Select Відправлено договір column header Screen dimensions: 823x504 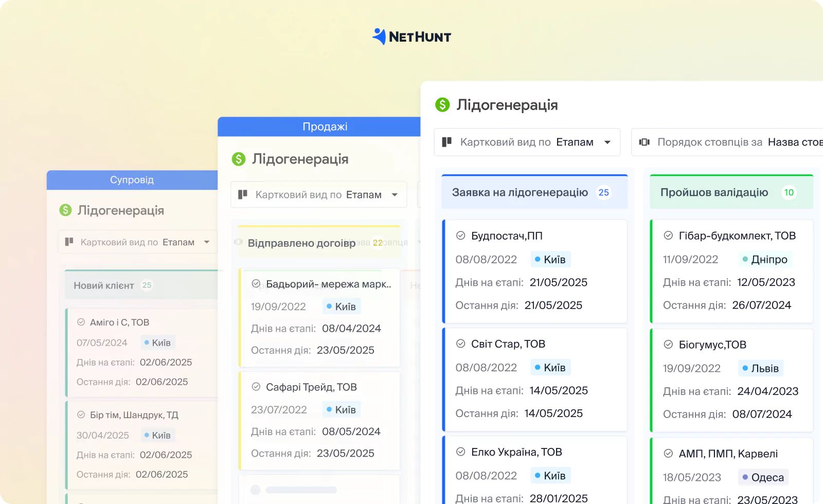click(319, 242)
